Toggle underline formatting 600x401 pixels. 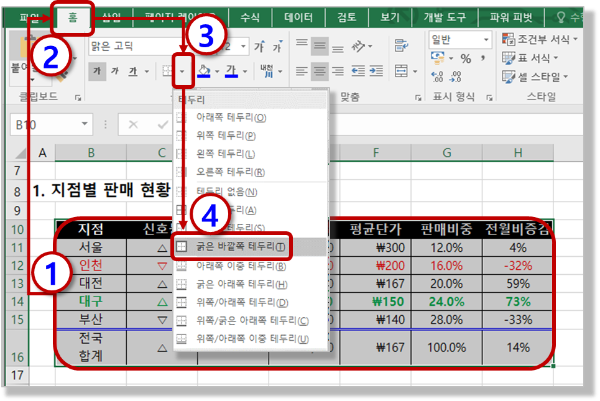click(x=133, y=71)
